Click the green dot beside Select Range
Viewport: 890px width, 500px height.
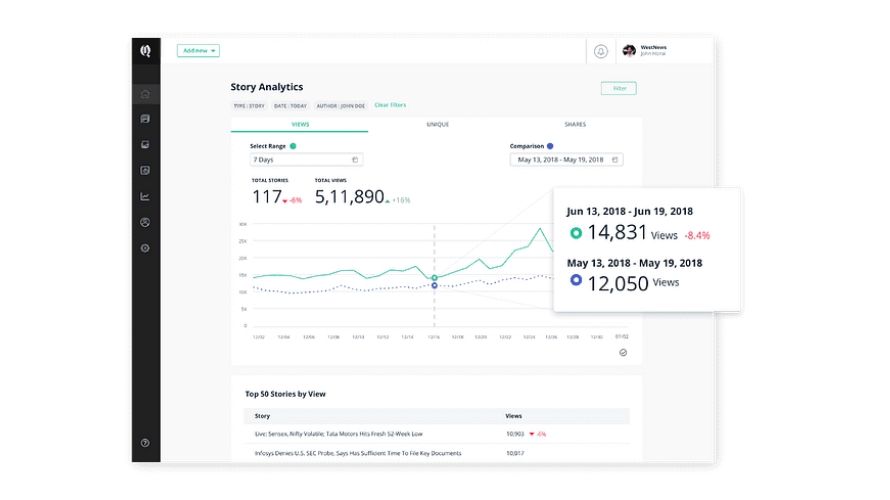click(x=293, y=146)
